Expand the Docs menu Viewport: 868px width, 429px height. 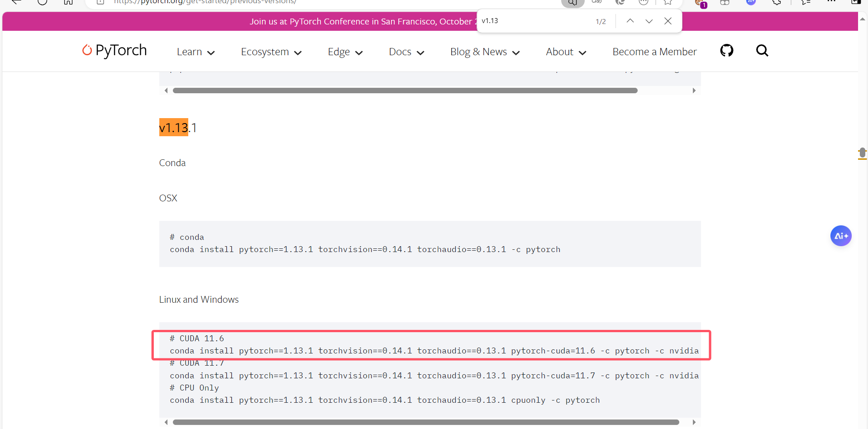pos(406,52)
